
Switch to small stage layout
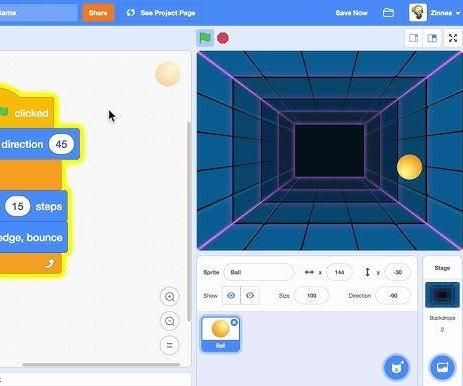click(413, 38)
